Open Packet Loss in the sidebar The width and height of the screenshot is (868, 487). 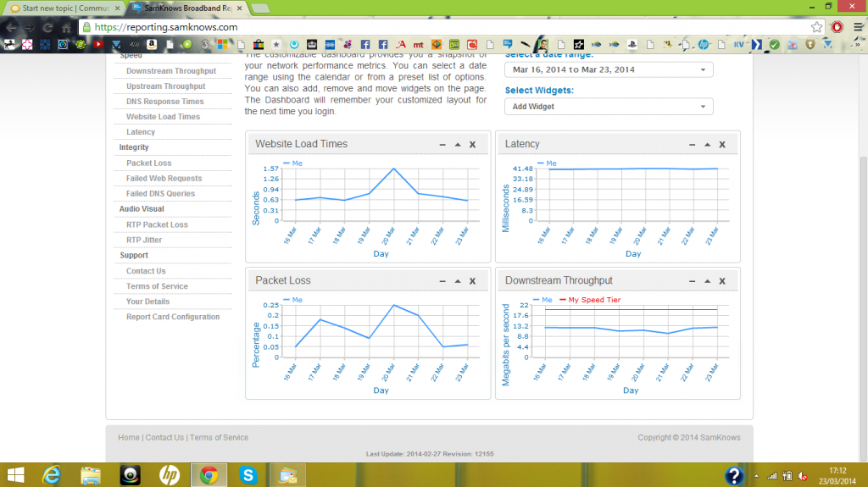(148, 163)
